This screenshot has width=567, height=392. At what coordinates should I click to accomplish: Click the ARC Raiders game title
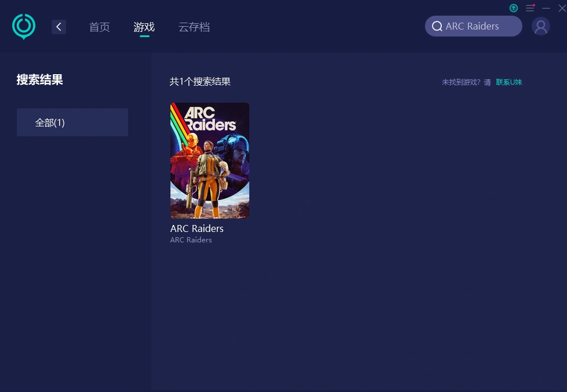point(197,228)
